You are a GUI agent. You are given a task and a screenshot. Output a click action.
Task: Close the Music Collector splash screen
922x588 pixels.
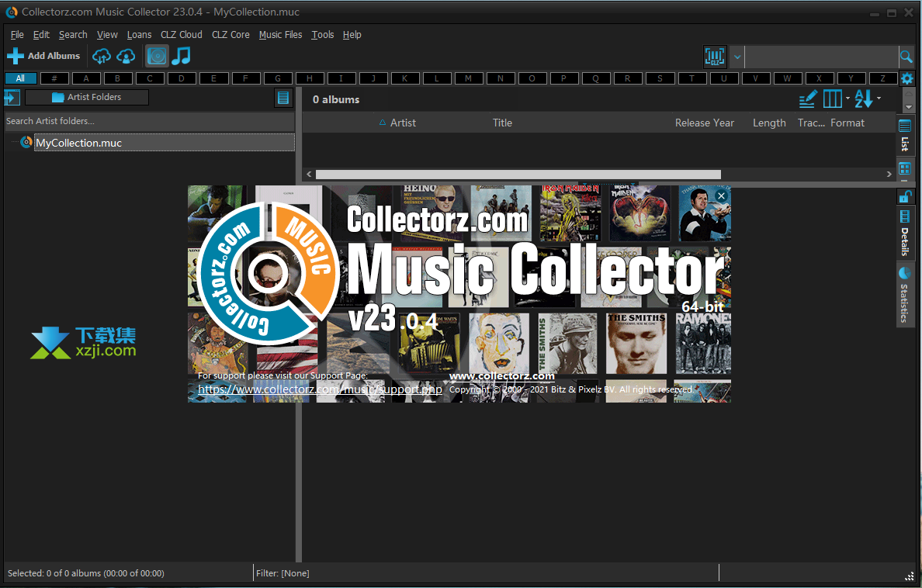pos(722,195)
